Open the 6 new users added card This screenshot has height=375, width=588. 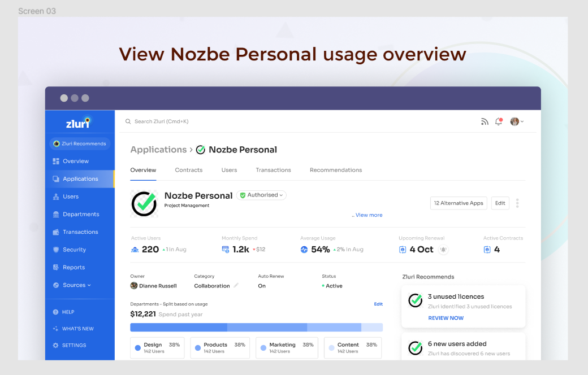click(x=464, y=347)
